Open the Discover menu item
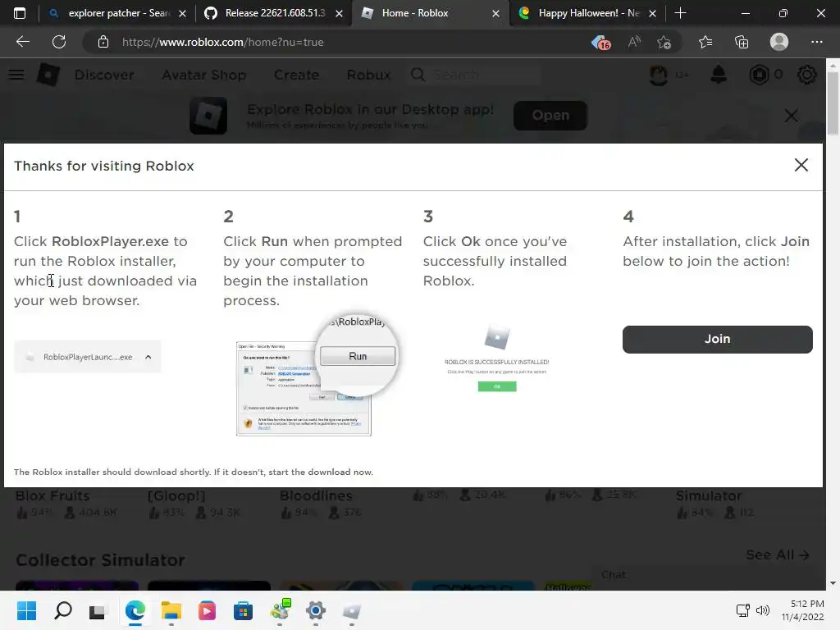 click(x=104, y=75)
